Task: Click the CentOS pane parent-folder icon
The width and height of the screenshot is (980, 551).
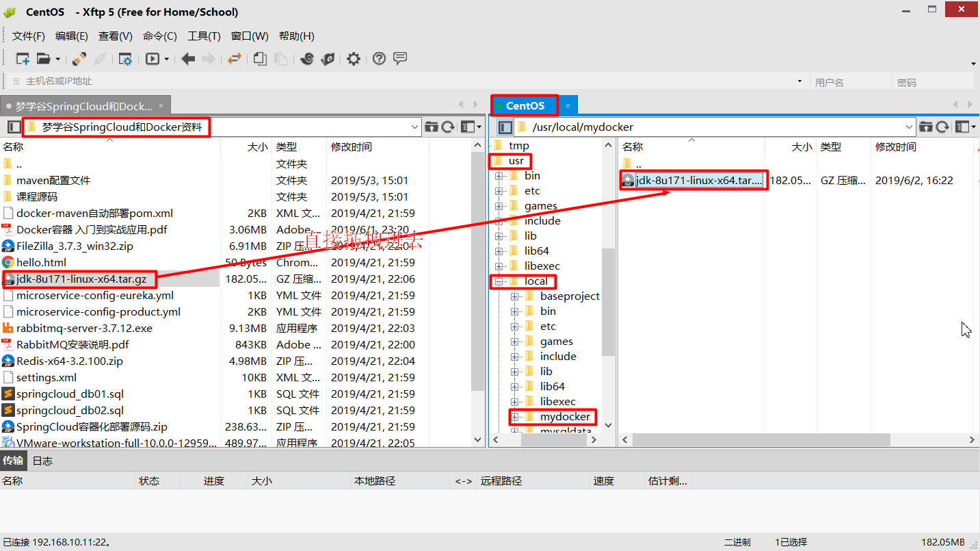Action: tap(926, 127)
